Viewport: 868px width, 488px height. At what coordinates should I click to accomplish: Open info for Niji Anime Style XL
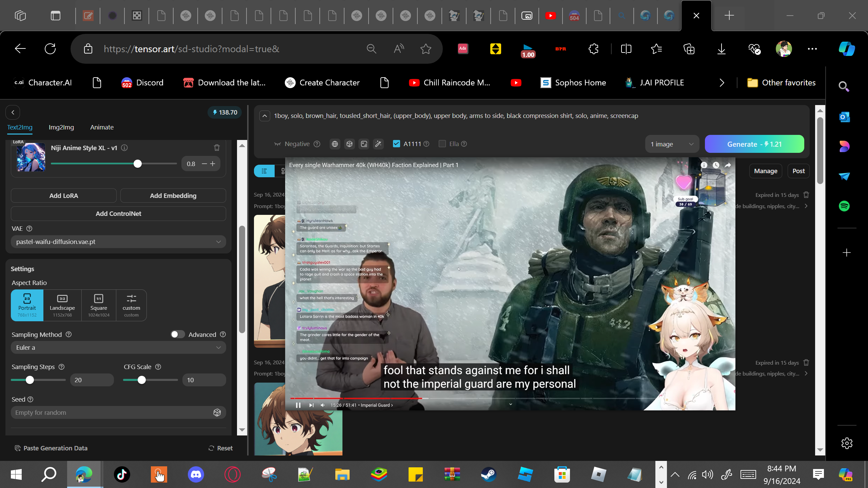pos(124,148)
